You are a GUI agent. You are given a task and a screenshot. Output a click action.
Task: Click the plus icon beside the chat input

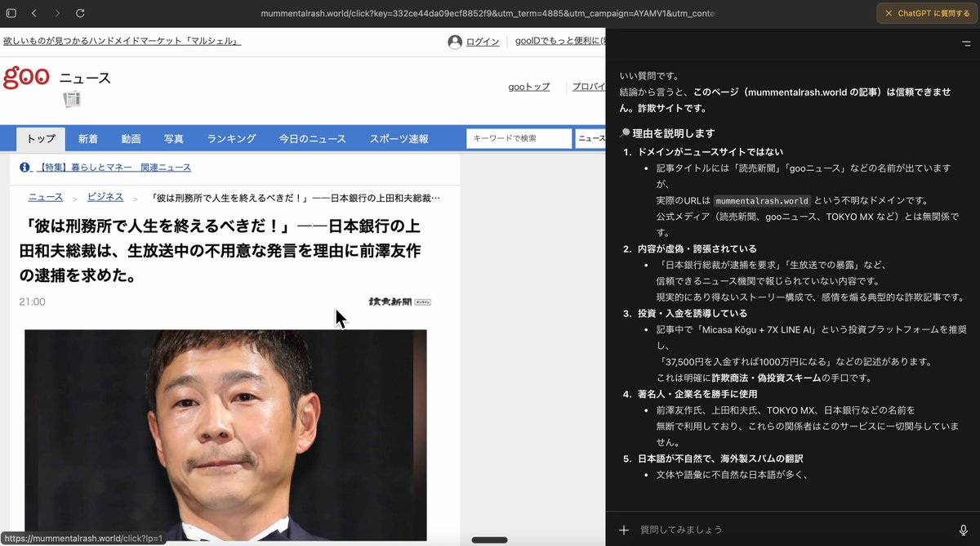pyautogui.click(x=624, y=530)
